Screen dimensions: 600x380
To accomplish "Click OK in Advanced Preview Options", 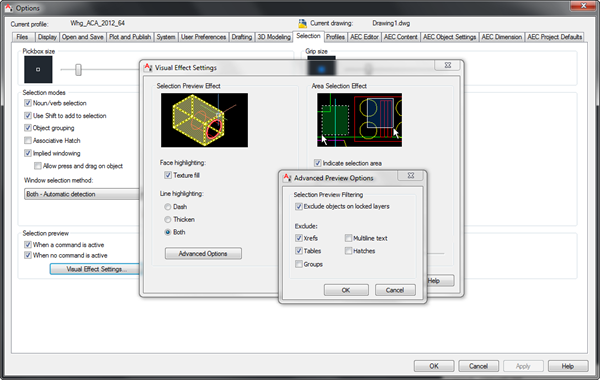I will pyautogui.click(x=346, y=290).
